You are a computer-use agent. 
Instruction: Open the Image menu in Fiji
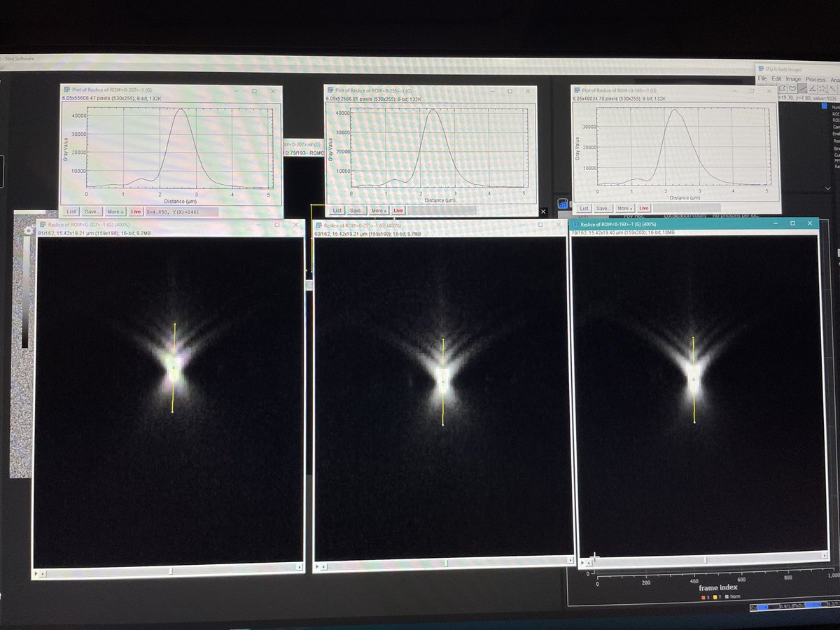(793, 79)
